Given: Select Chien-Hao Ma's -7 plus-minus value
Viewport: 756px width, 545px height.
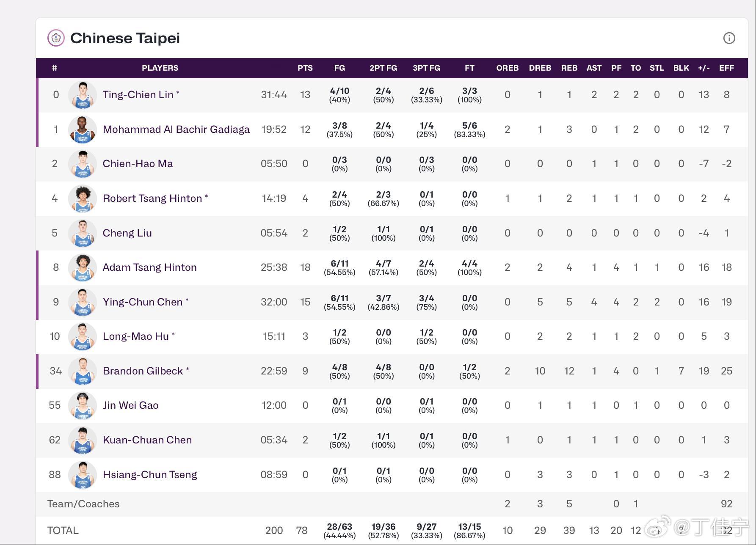Looking at the screenshot, I should tap(704, 164).
